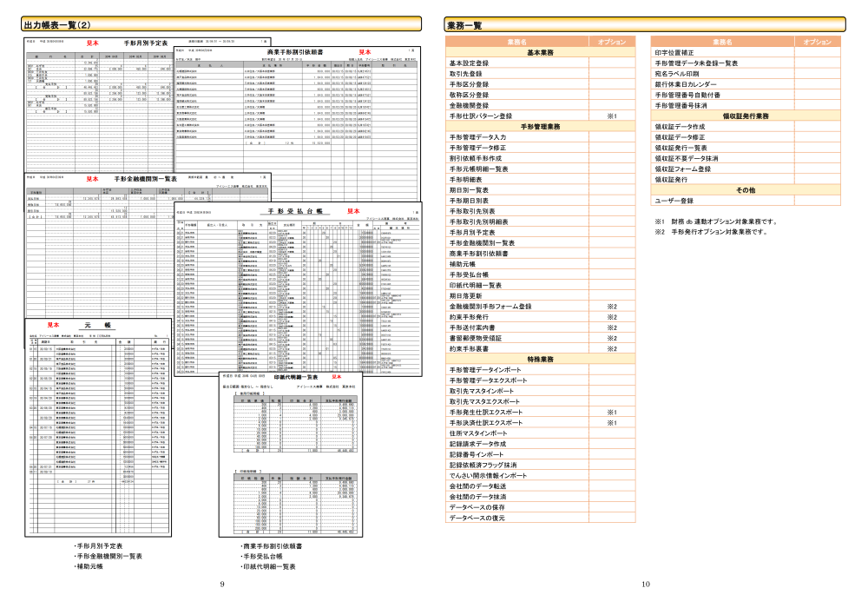Select the 取引先マスタエクスポート row
The height and width of the screenshot is (608, 868).
[540, 401]
